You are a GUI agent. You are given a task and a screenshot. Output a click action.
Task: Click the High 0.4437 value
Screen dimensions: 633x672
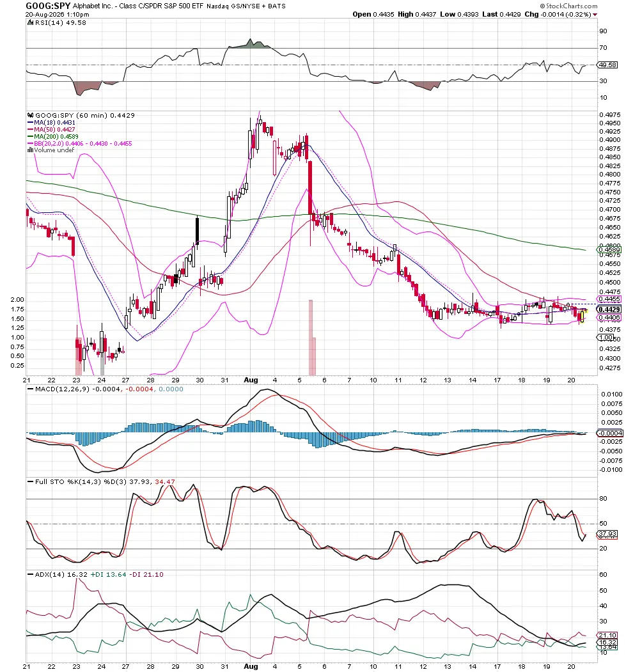pyautogui.click(x=417, y=14)
